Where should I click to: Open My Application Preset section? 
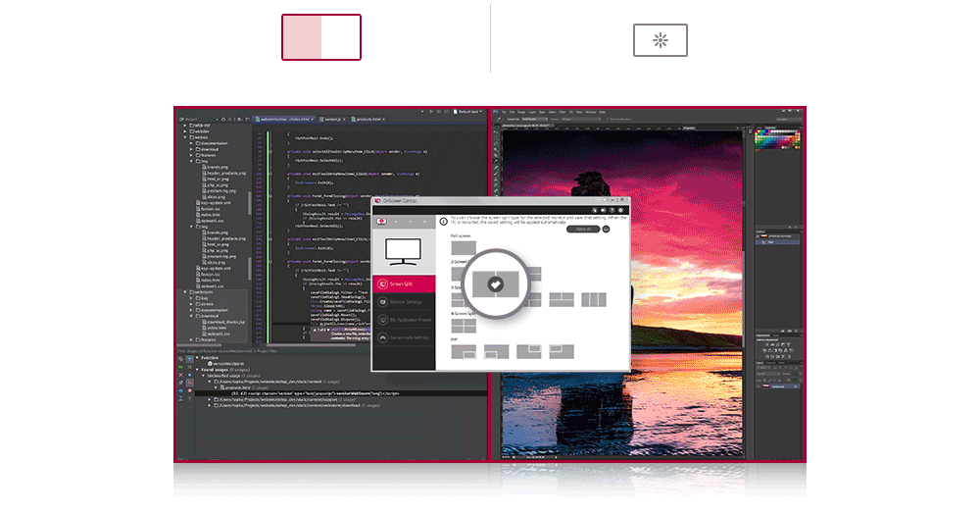pyautogui.click(x=404, y=320)
